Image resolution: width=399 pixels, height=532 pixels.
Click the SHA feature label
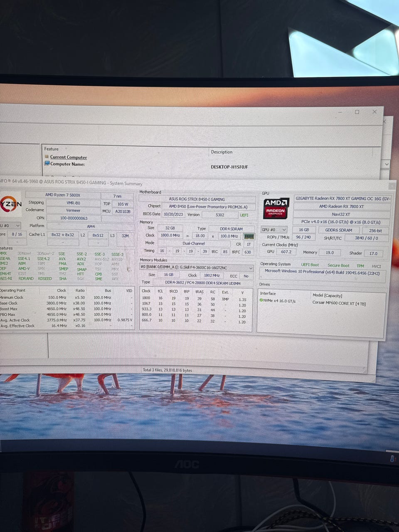63,278
